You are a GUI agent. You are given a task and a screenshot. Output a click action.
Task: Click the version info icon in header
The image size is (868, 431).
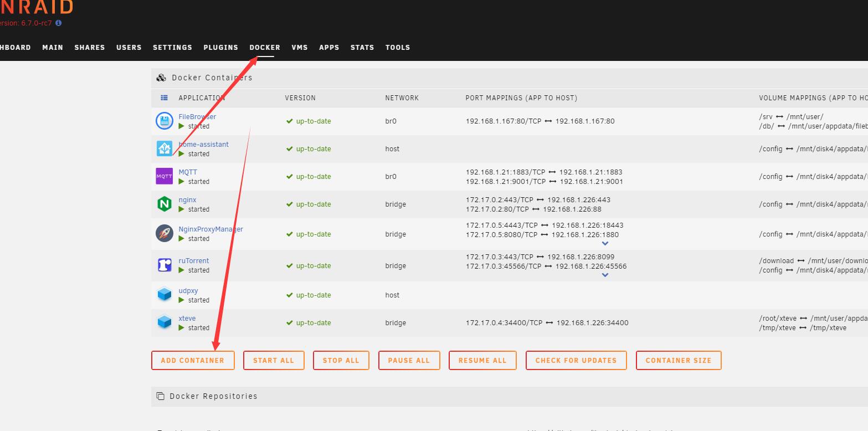click(59, 23)
